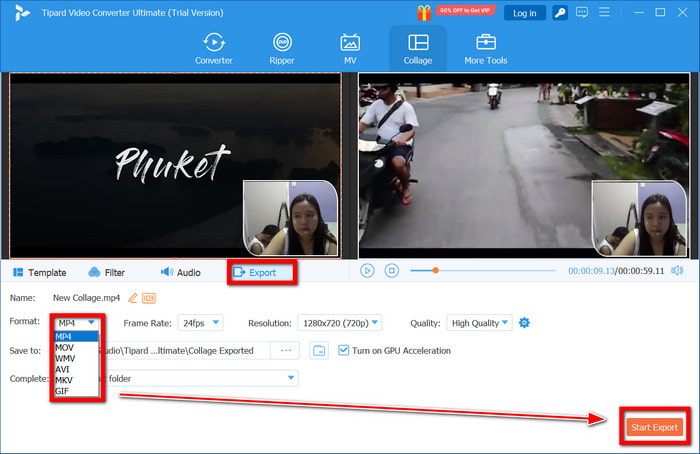This screenshot has height=454, width=700.
Task: Open More Tools toolbox
Action: tap(485, 48)
